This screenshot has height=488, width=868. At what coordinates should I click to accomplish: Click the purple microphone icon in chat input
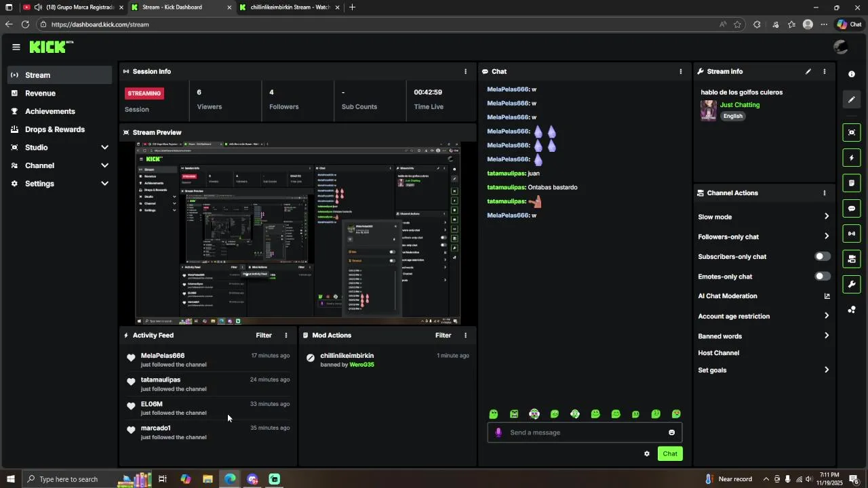[x=498, y=432]
